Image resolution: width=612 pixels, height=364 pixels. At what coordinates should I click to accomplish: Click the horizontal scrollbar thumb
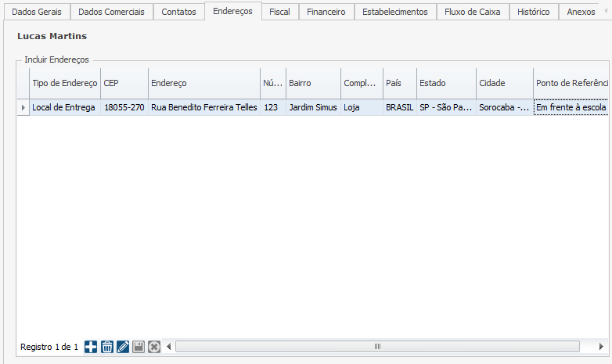click(x=376, y=347)
